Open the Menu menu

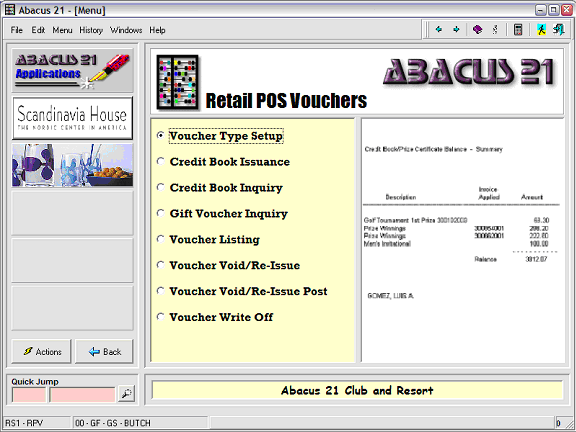pos(62,30)
